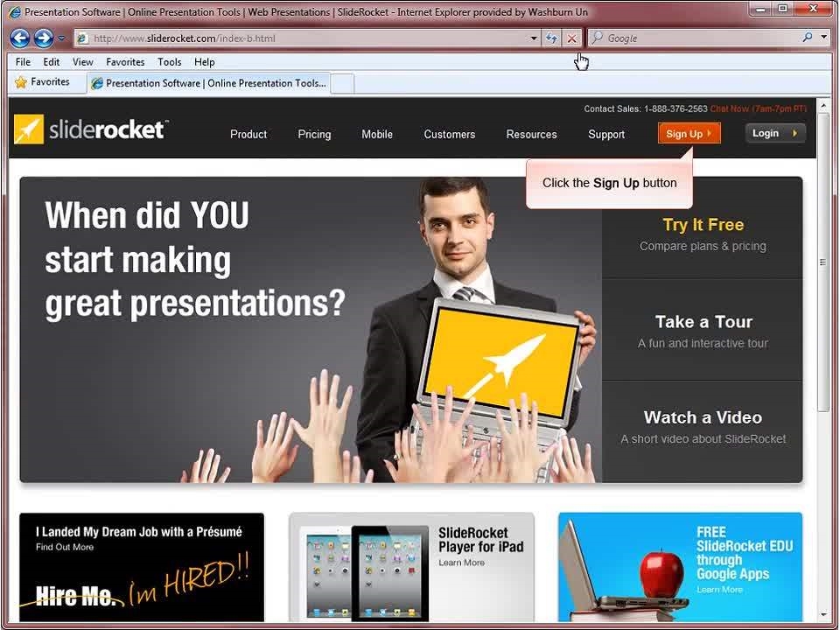Open the View menu
Screen dimensions: 840x630
82,61
